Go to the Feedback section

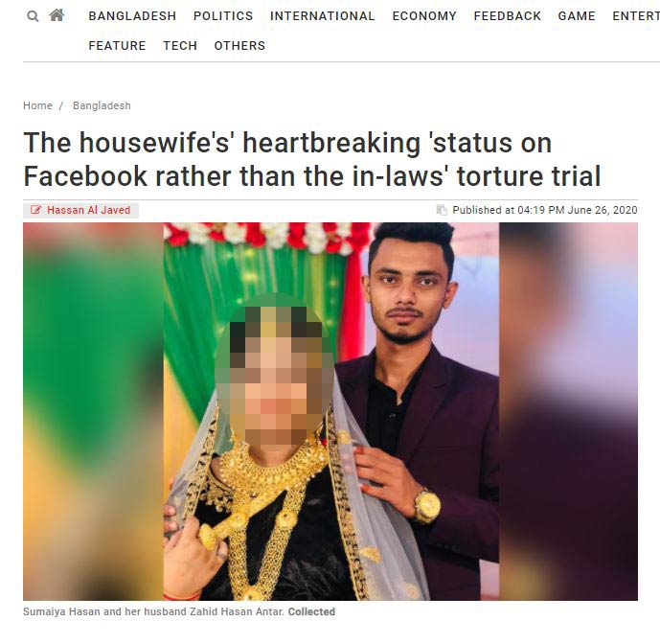(x=507, y=16)
